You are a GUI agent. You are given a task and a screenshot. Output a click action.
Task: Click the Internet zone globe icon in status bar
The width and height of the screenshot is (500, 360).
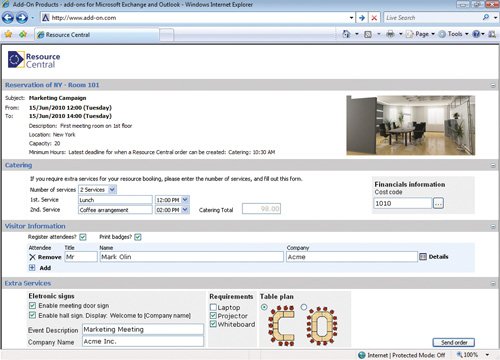pyautogui.click(x=362, y=355)
